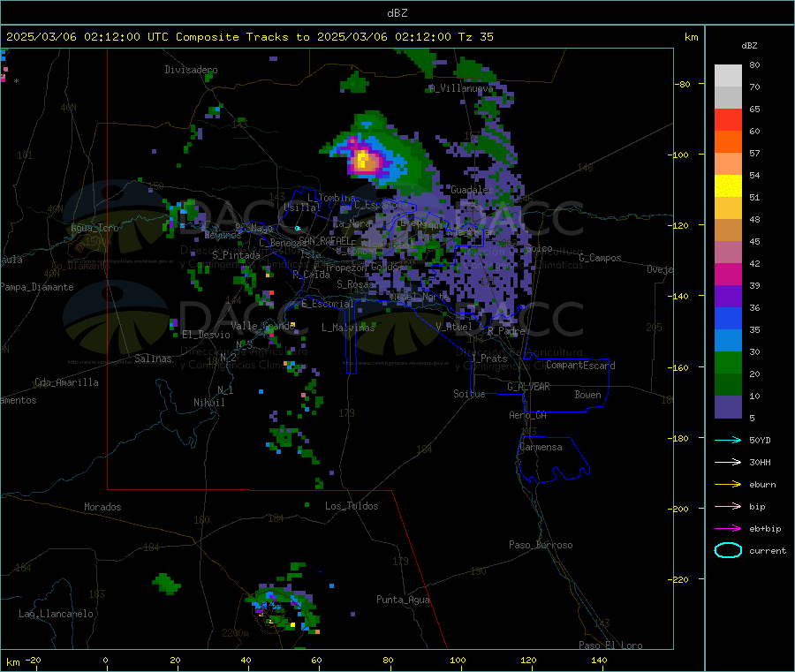Select the J_Prats label
The width and height of the screenshot is (795, 672).
pyautogui.click(x=489, y=359)
